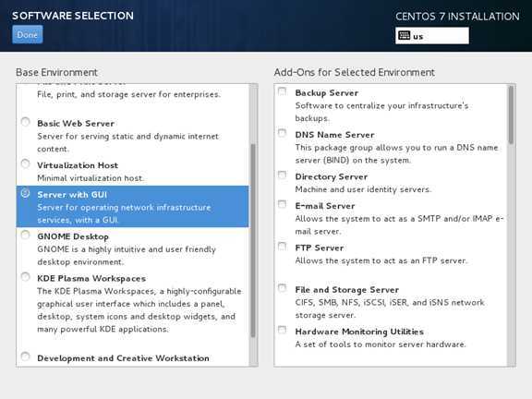Click the Base Environment list scrollbar thumb
Viewport: 532px width, 399px height.
(253, 240)
